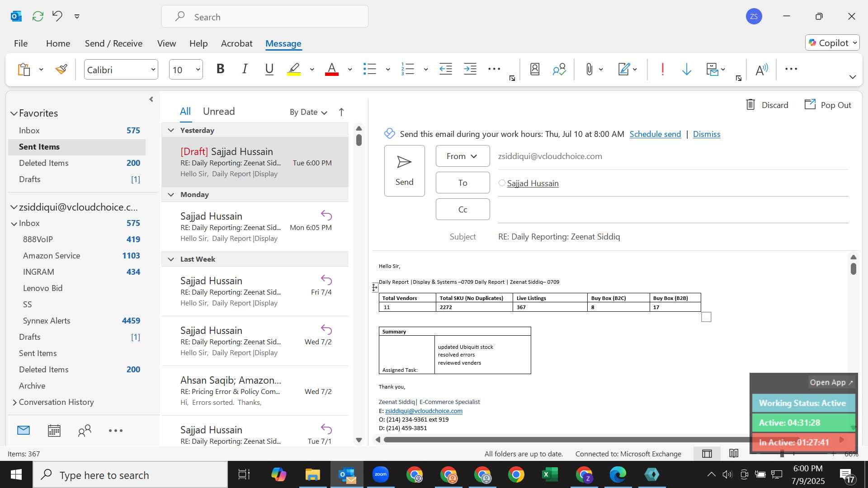Collapse the Favorites group
This screenshot has width=868, height=488.
(x=14, y=113)
